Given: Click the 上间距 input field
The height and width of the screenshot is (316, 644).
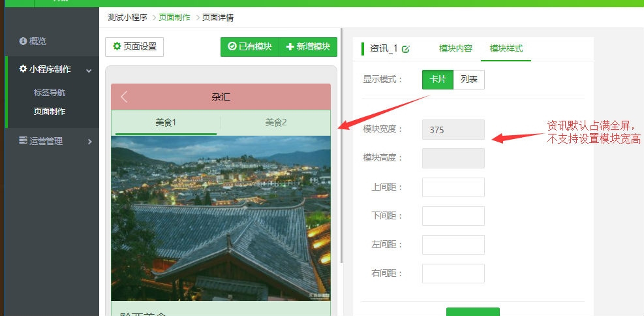Looking at the screenshot, I should click(453, 187).
